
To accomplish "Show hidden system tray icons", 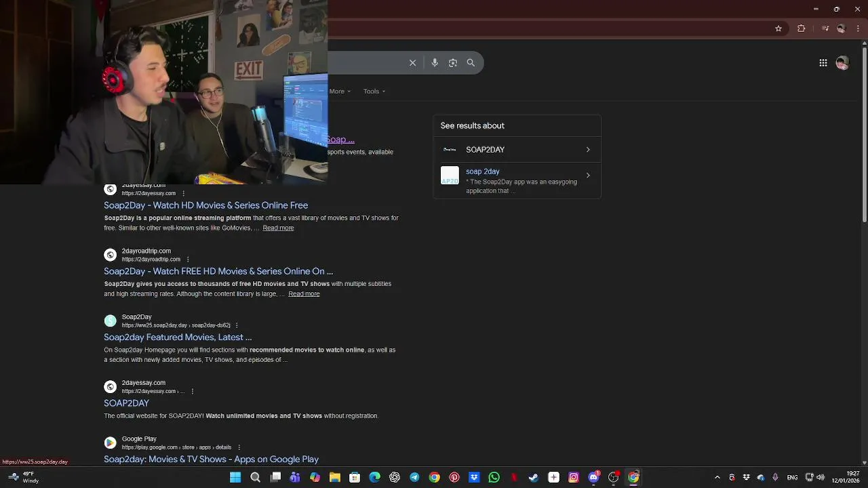I will pos(717,477).
